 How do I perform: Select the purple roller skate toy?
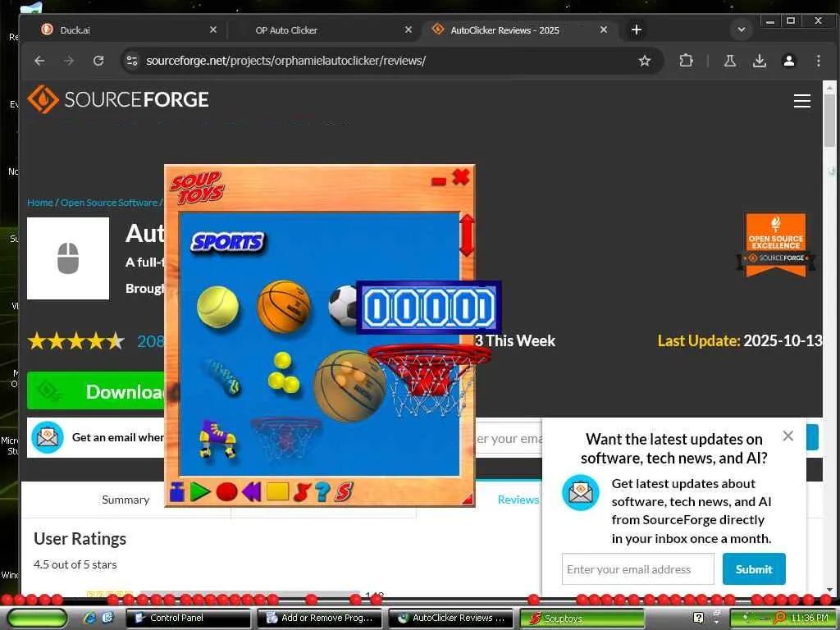(217, 439)
